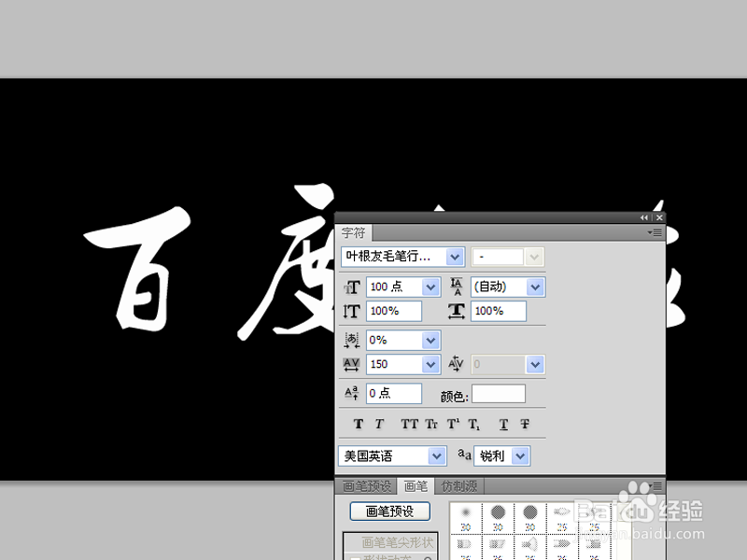
Task: Open the Character panel flyout menu
Action: (x=656, y=232)
